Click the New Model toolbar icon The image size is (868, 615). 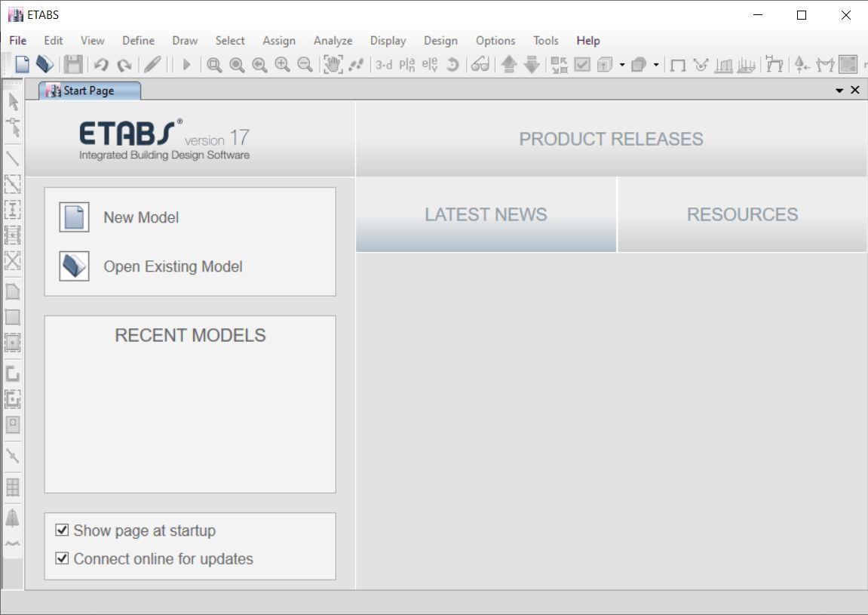(x=22, y=65)
